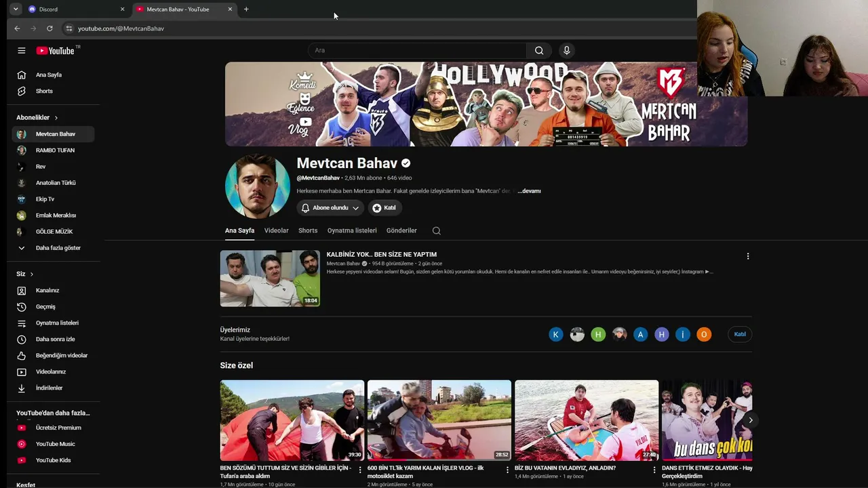868x488 pixels.
Task: Play the 28:52 motorcycle vlog thumbnail
Action: pos(439,420)
